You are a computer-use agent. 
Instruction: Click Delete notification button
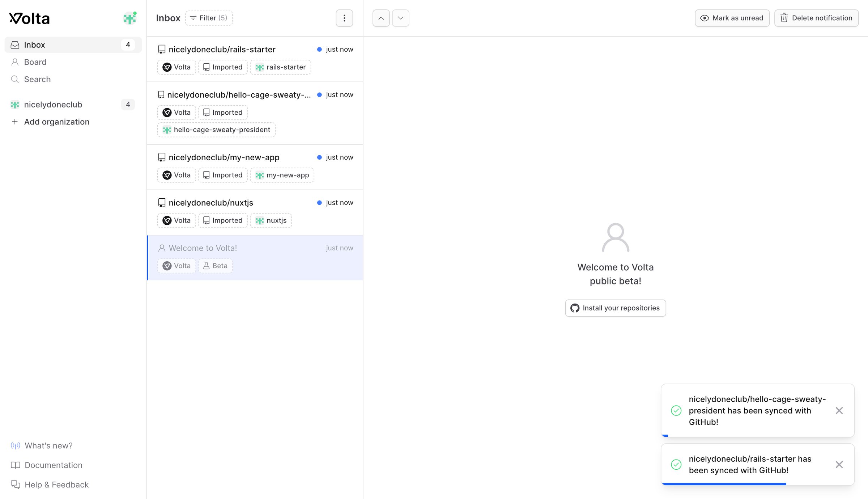816,18
